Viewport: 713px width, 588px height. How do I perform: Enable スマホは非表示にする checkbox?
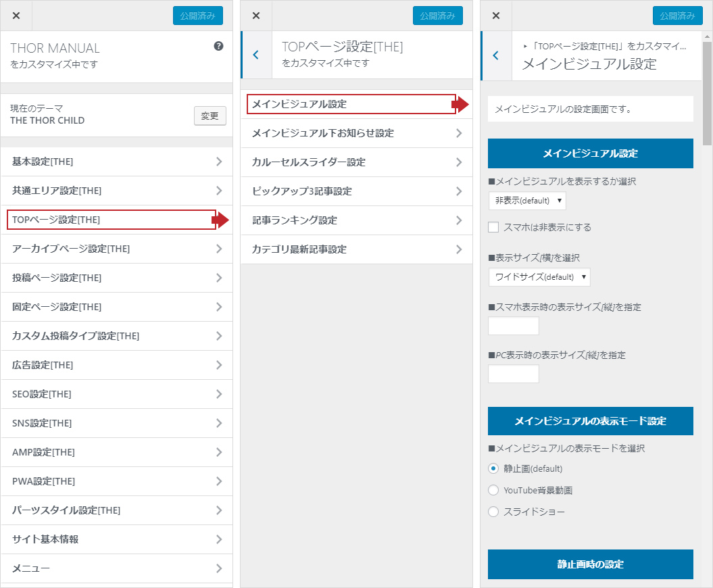tap(493, 227)
